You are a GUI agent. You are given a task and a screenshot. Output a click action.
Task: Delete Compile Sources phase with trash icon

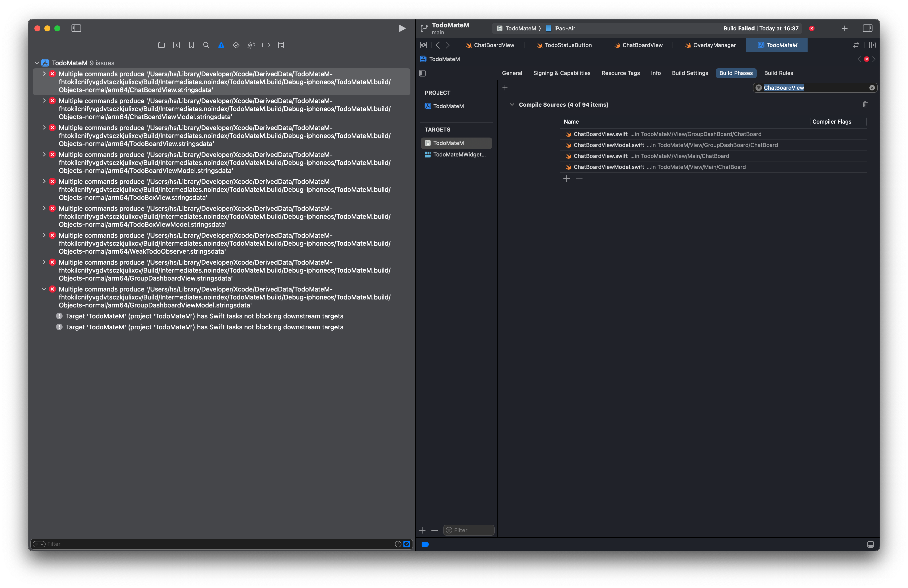point(865,105)
